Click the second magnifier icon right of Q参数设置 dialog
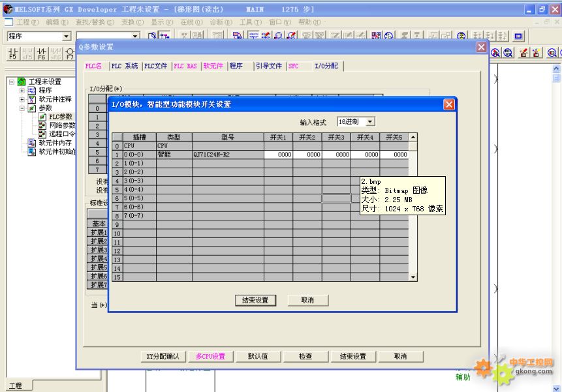The image size is (562, 392). [508, 53]
